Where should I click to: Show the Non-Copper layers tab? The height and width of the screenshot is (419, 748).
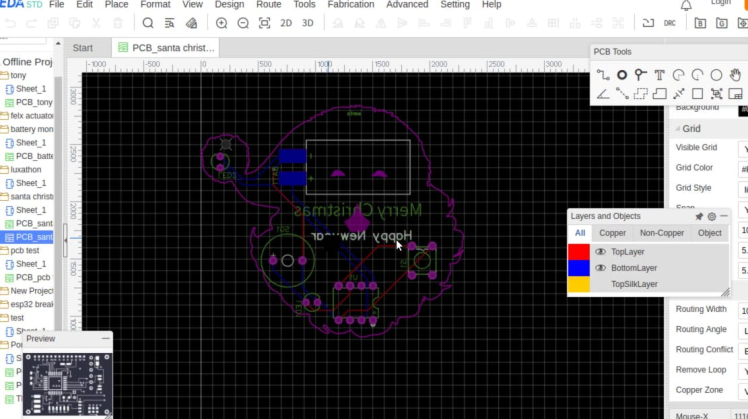pyautogui.click(x=662, y=233)
